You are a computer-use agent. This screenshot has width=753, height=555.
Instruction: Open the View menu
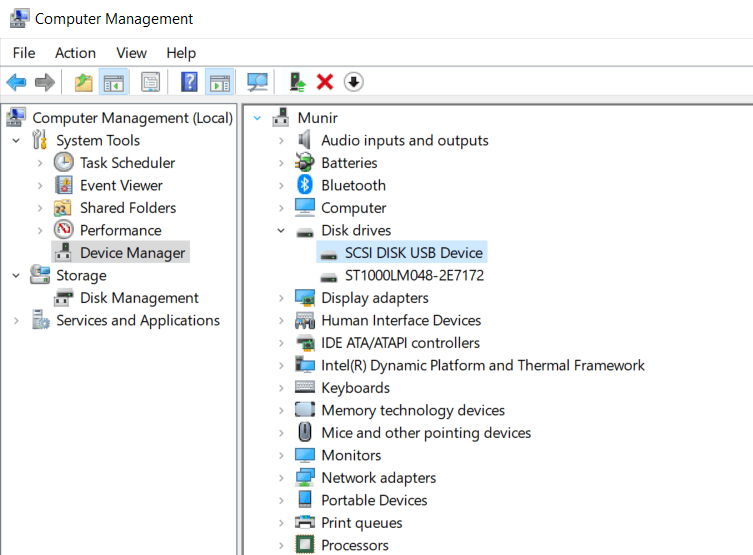click(131, 53)
